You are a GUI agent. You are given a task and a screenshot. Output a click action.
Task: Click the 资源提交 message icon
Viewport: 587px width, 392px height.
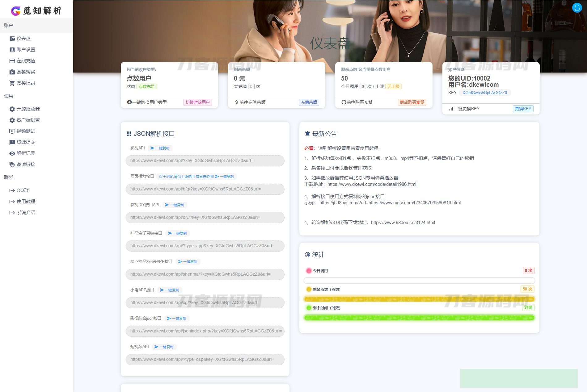12,142
